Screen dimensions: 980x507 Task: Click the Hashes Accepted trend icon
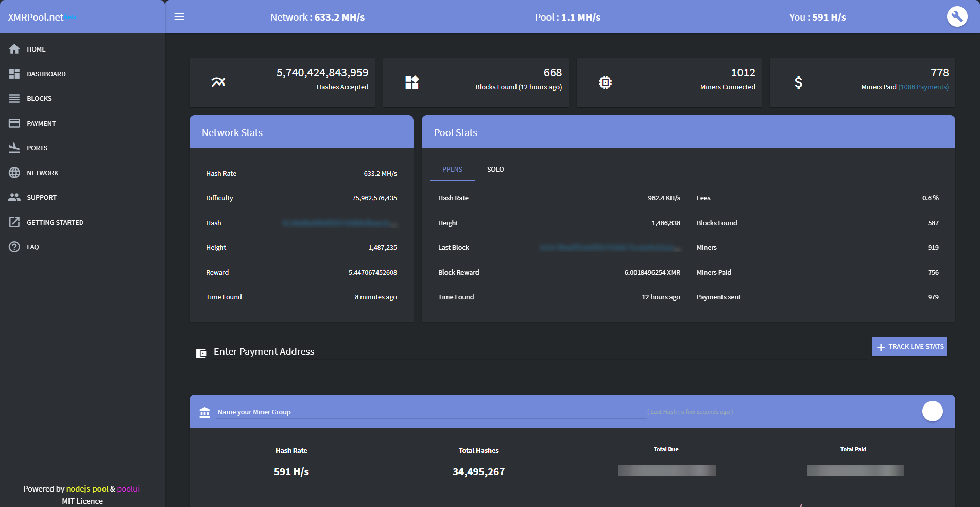pos(218,82)
